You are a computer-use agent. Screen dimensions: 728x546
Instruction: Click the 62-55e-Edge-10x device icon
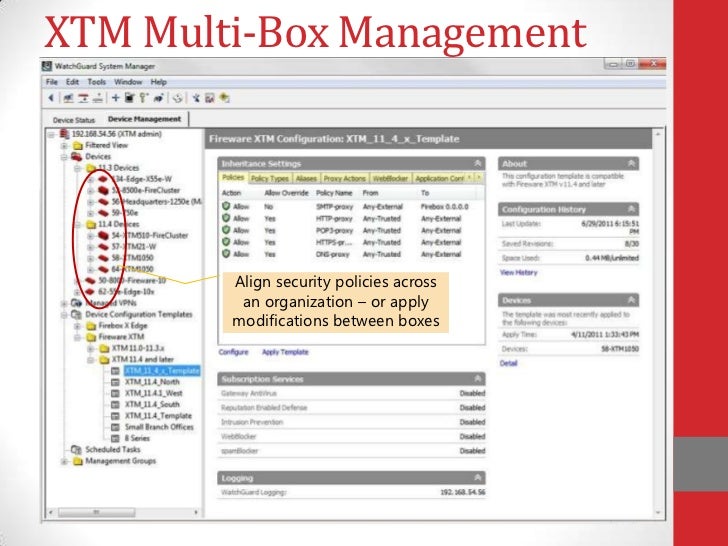coord(90,292)
